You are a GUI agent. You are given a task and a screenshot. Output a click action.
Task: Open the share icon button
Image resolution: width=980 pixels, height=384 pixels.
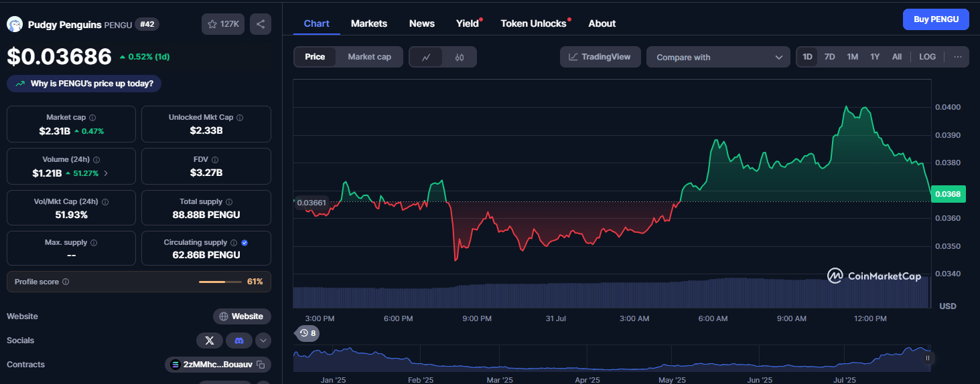(261, 24)
